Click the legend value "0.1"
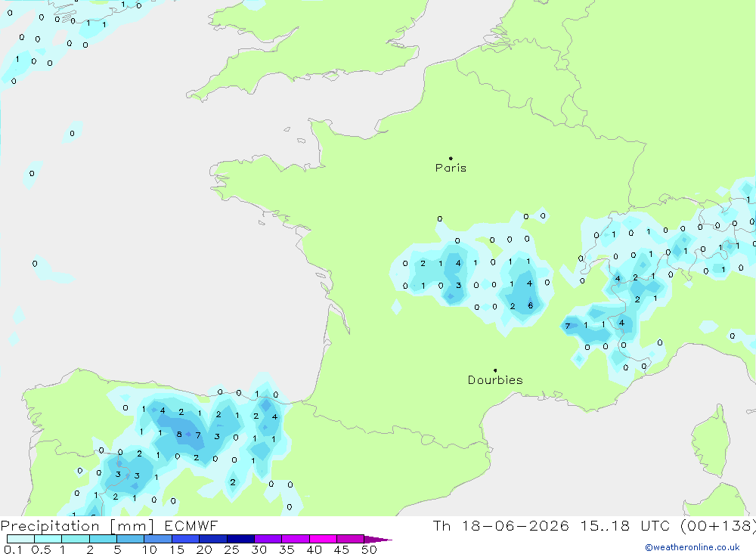 point(13,549)
